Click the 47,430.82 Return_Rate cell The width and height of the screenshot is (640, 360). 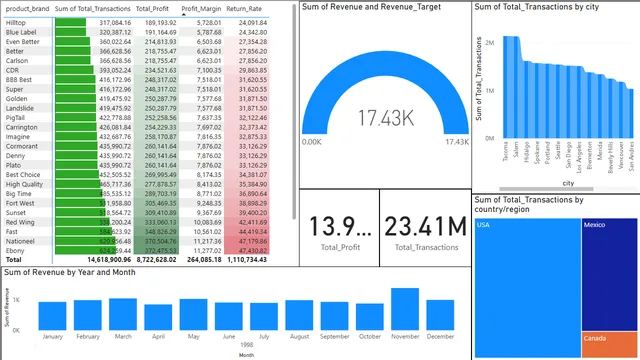point(247,251)
